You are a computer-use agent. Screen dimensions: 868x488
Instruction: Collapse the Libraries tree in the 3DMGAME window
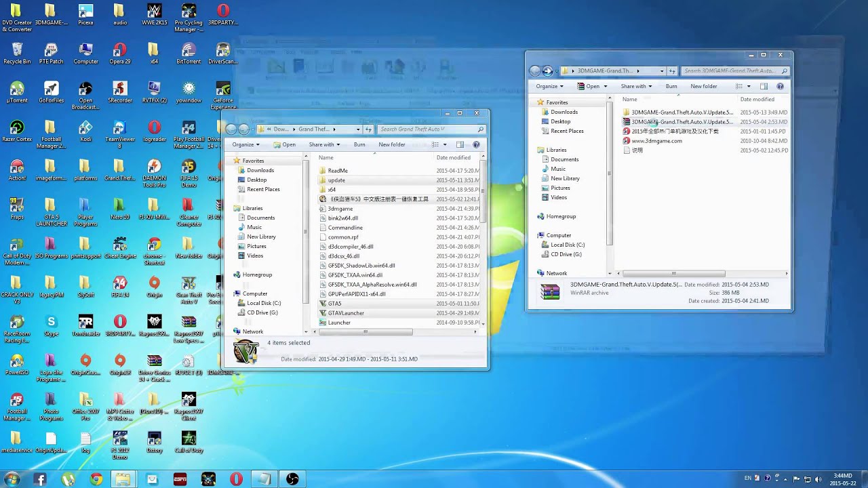(533, 150)
